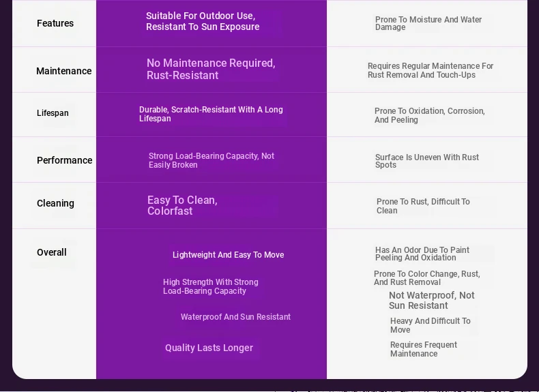Select 'Prone To Color Change, Rust, And Rust Removal'
Viewport: 539px width, 392px height.
point(426,278)
